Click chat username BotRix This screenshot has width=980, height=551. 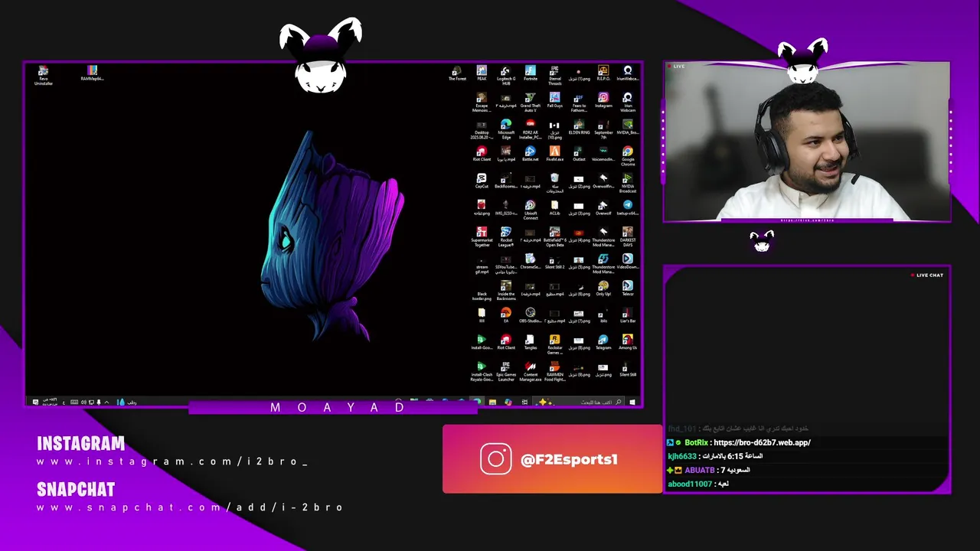(696, 442)
